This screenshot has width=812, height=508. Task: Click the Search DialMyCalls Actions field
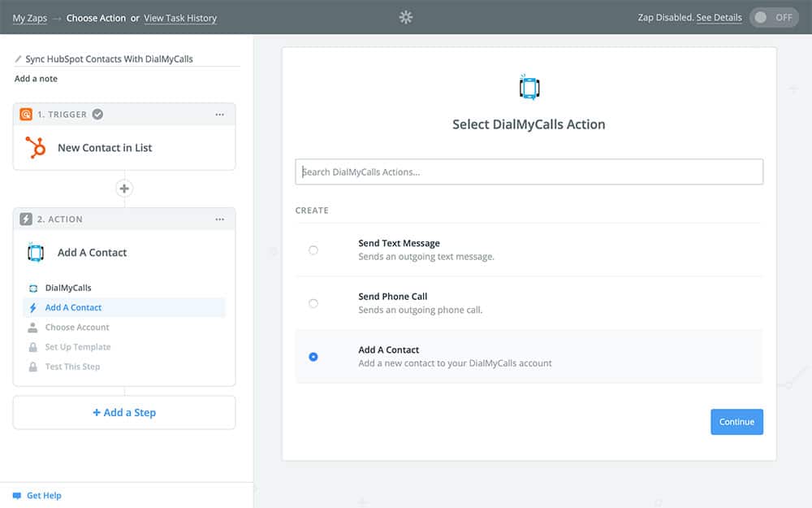(x=529, y=172)
